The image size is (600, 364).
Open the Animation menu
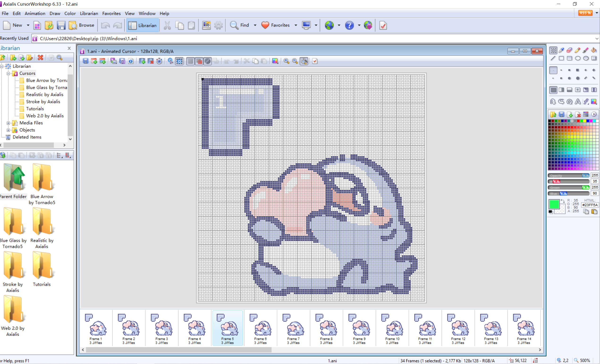(x=35, y=13)
